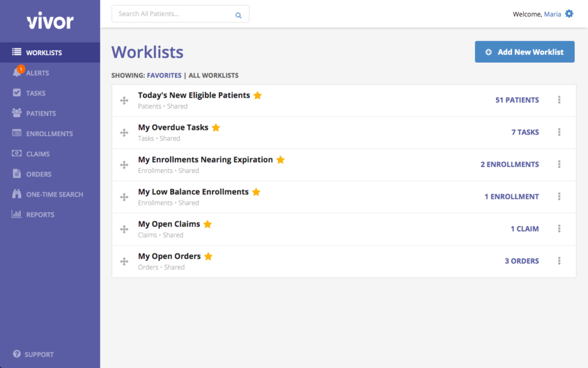Click the Vivor logo

tap(50, 21)
